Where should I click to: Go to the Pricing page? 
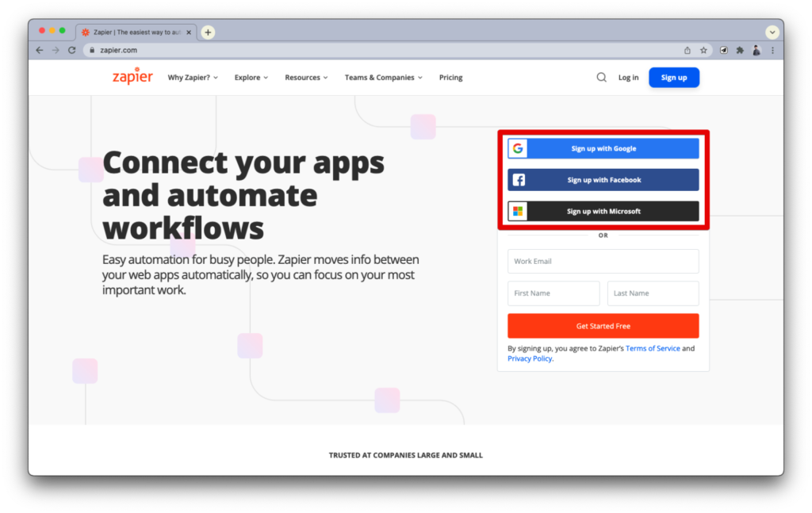click(450, 78)
